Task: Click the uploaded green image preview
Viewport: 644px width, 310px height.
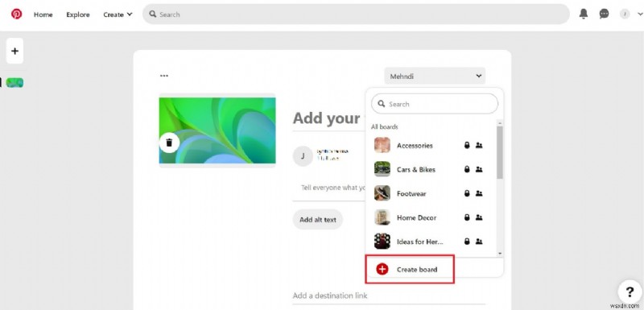Action: [217, 130]
